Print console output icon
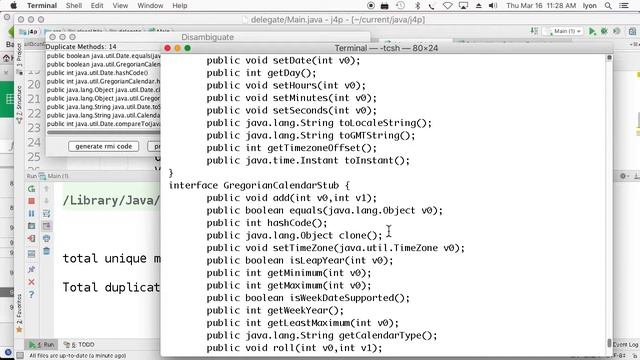The height and width of the screenshot is (360, 640). 47,238
